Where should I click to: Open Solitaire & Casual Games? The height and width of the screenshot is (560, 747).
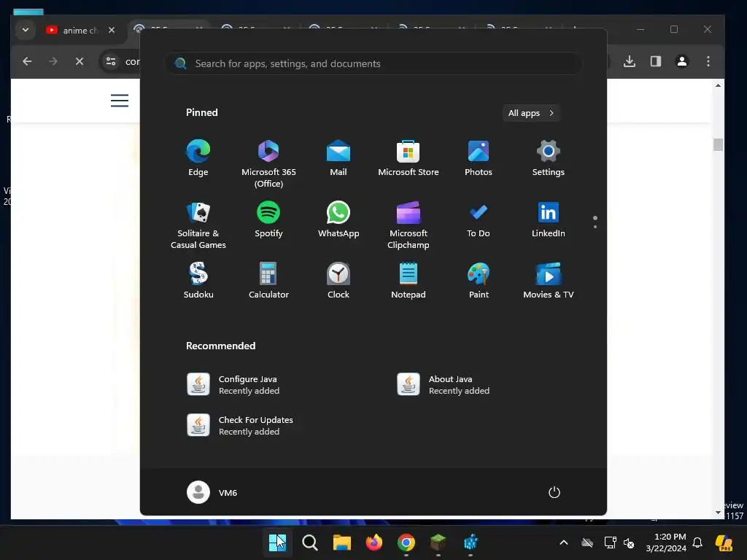pos(198,225)
